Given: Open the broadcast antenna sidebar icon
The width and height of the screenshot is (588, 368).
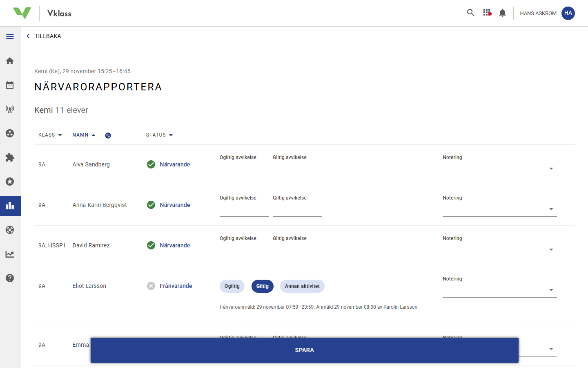Looking at the screenshot, I should click(x=10, y=109).
